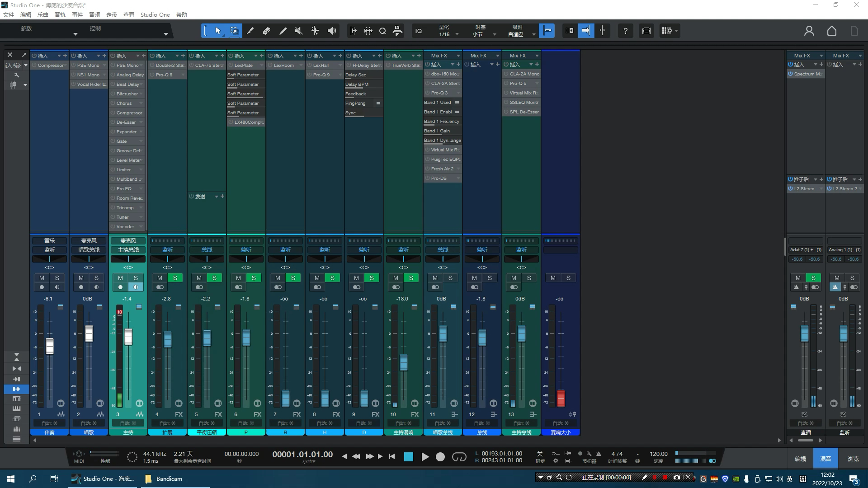Open the 音频 menu
This screenshot has height=488, width=868.
click(94, 14)
